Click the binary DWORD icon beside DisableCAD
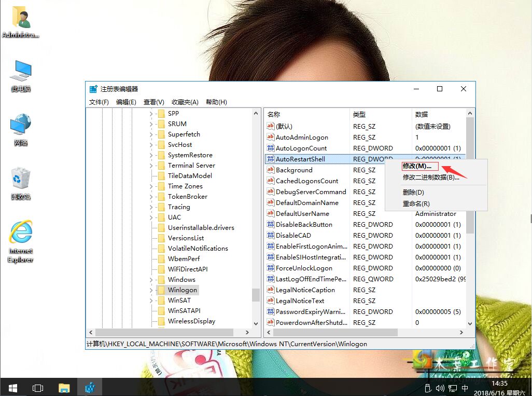532x396 pixels. point(270,235)
